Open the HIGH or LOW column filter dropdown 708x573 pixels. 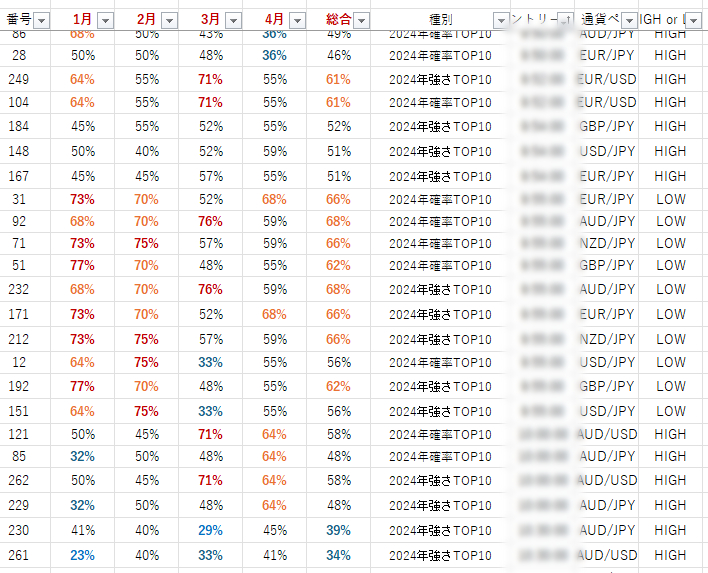point(694,20)
